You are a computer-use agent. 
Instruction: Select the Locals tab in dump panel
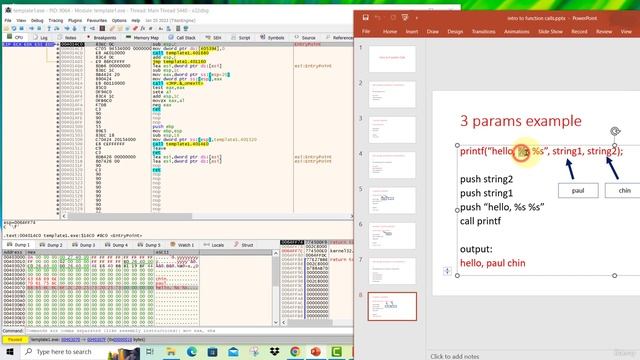pyautogui.click(x=214, y=245)
